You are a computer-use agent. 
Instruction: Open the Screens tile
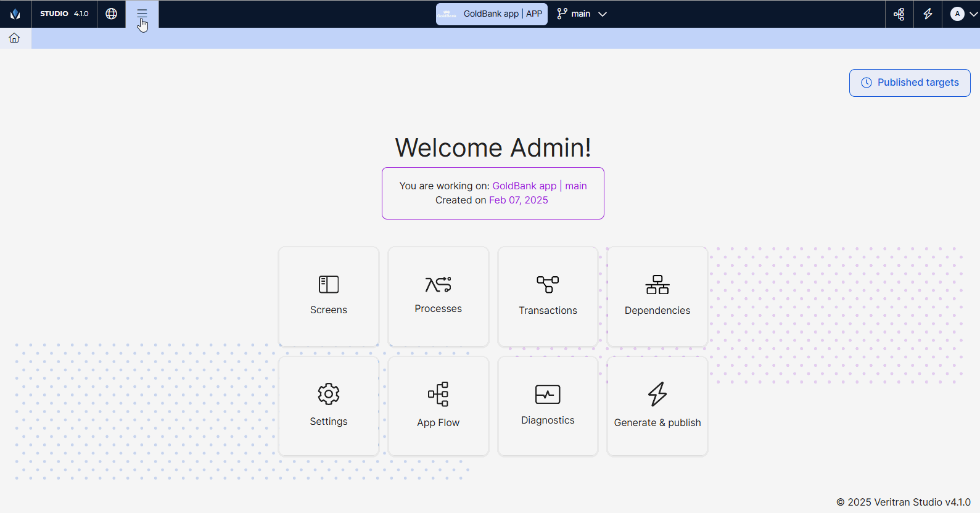pyautogui.click(x=329, y=297)
